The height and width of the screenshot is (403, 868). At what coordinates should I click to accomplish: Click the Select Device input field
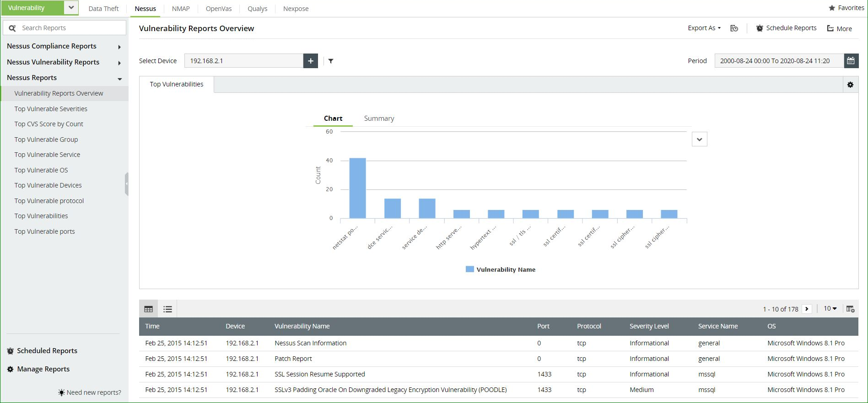pyautogui.click(x=244, y=61)
